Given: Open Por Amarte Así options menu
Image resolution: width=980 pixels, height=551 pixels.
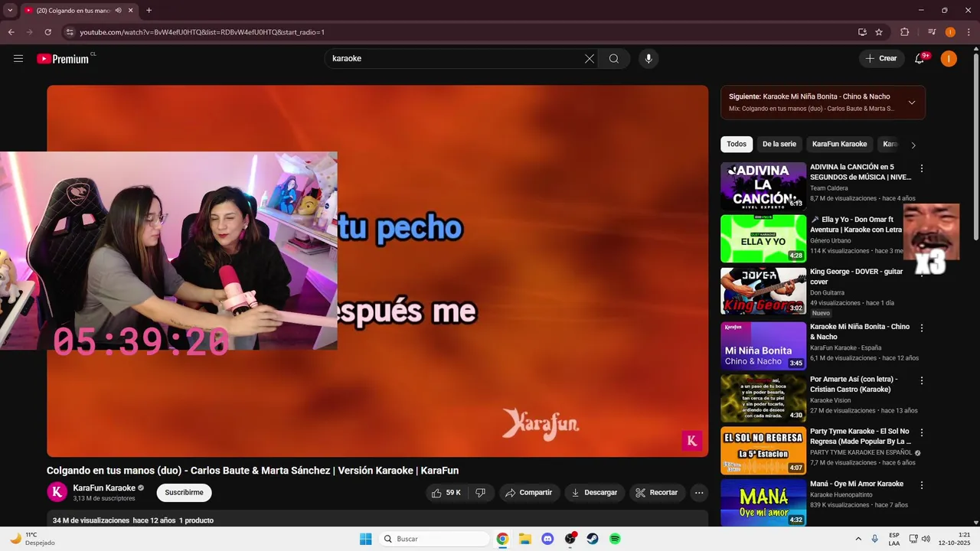Looking at the screenshot, I should (x=922, y=380).
